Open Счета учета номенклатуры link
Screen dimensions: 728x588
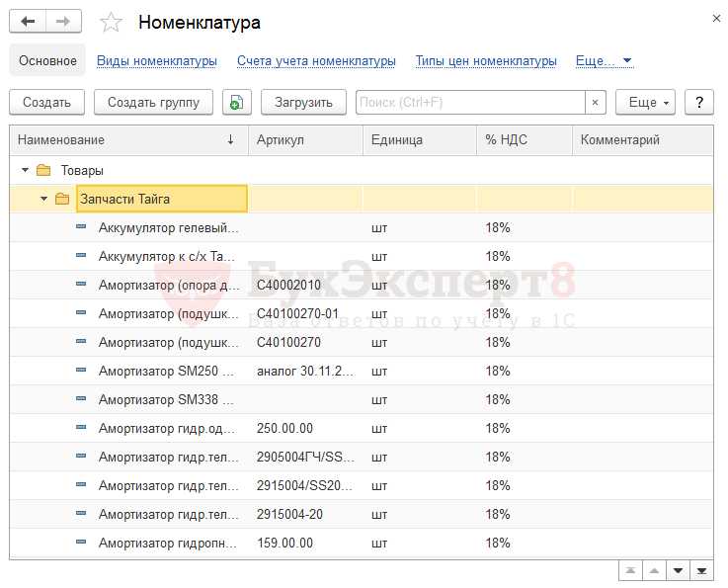pos(316,61)
